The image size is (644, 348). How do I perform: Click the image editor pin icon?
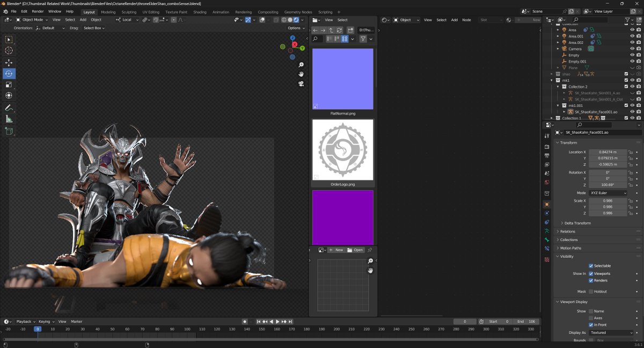click(369, 250)
